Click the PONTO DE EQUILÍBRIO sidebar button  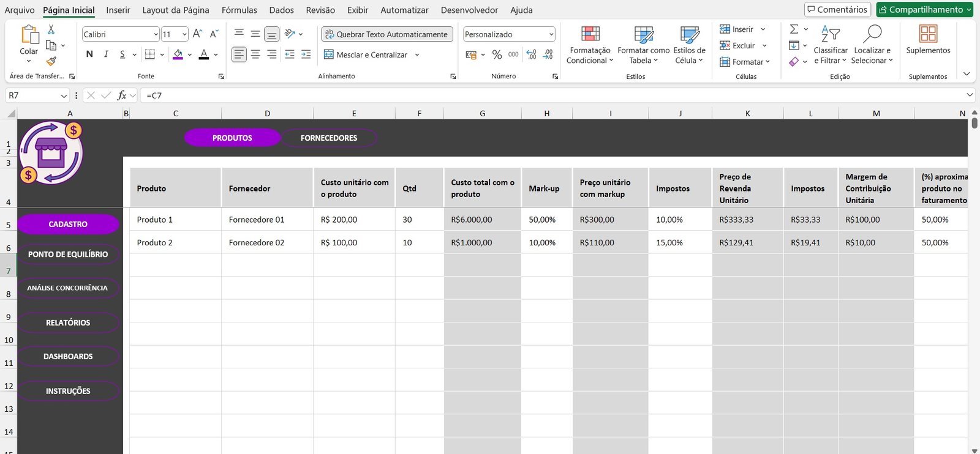click(x=68, y=254)
